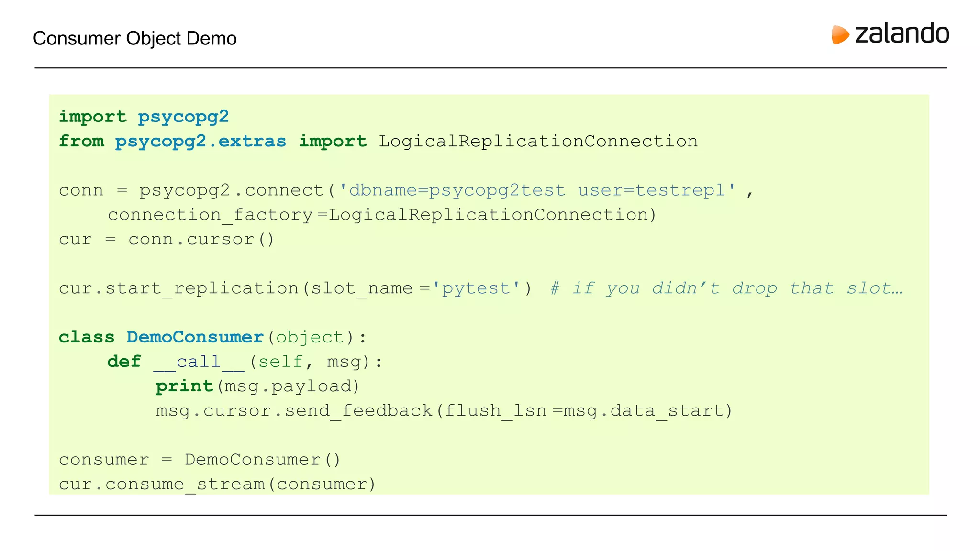
Task: Click the 'cur.consume_stream(consumer)' line
Action: 218,485
